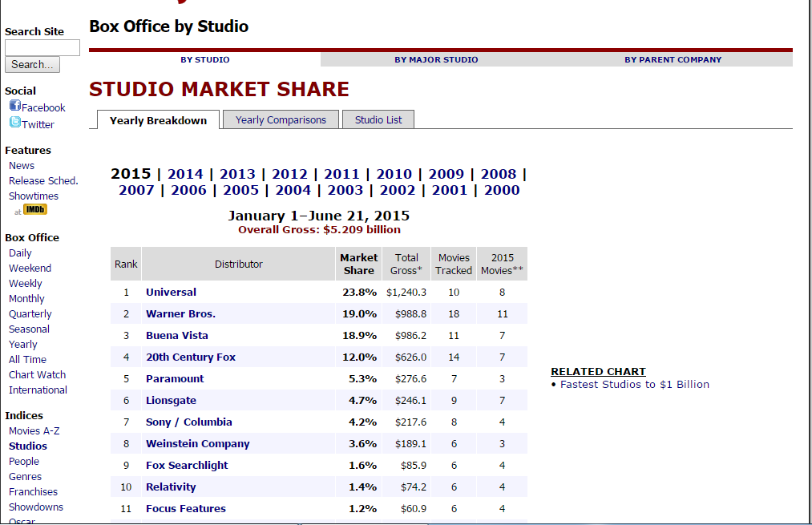Open Paramount distributor page
The image size is (812, 525).
[175, 379]
